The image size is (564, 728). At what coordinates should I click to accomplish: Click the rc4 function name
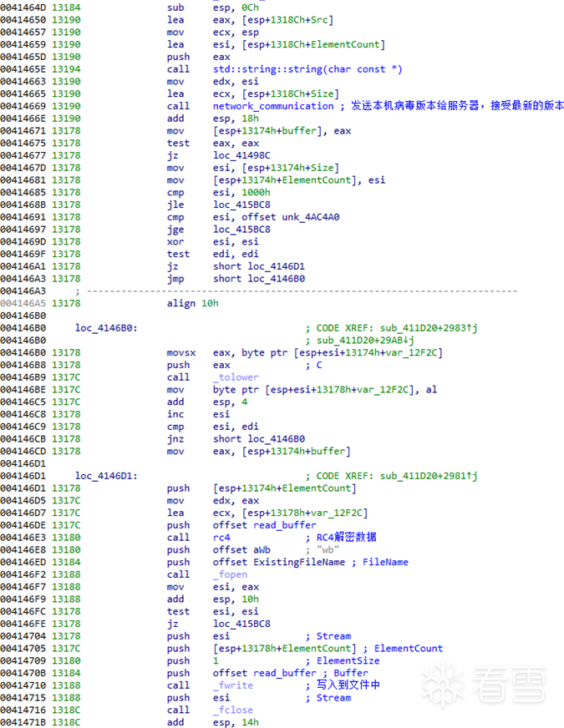click(221, 538)
